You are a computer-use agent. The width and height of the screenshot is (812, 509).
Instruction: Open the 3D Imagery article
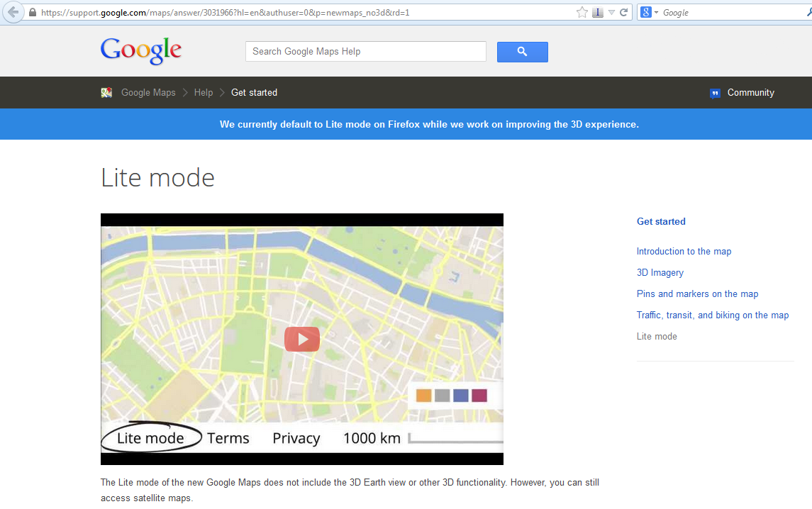tap(660, 273)
